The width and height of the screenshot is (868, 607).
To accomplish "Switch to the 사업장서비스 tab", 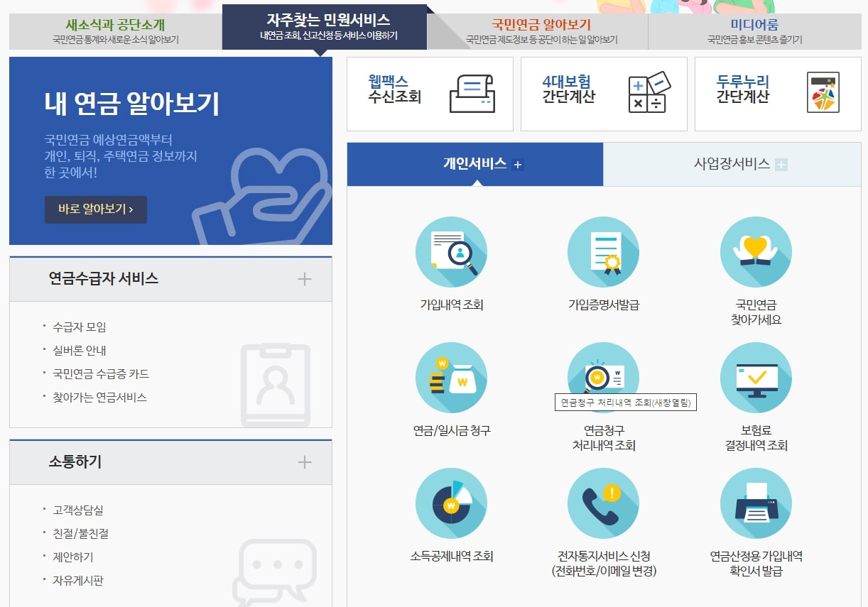I will click(x=732, y=164).
